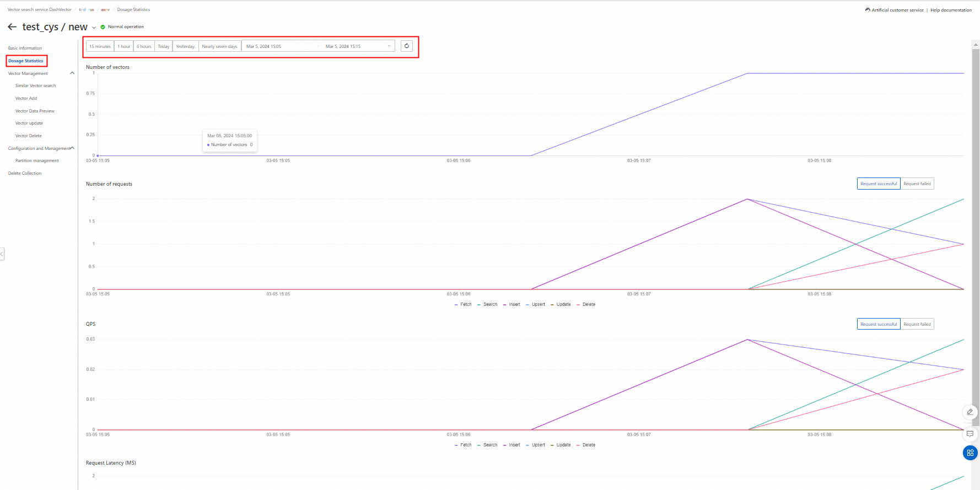Select the 6 hours time range
This screenshot has width=980, height=490.
[x=144, y=46]
